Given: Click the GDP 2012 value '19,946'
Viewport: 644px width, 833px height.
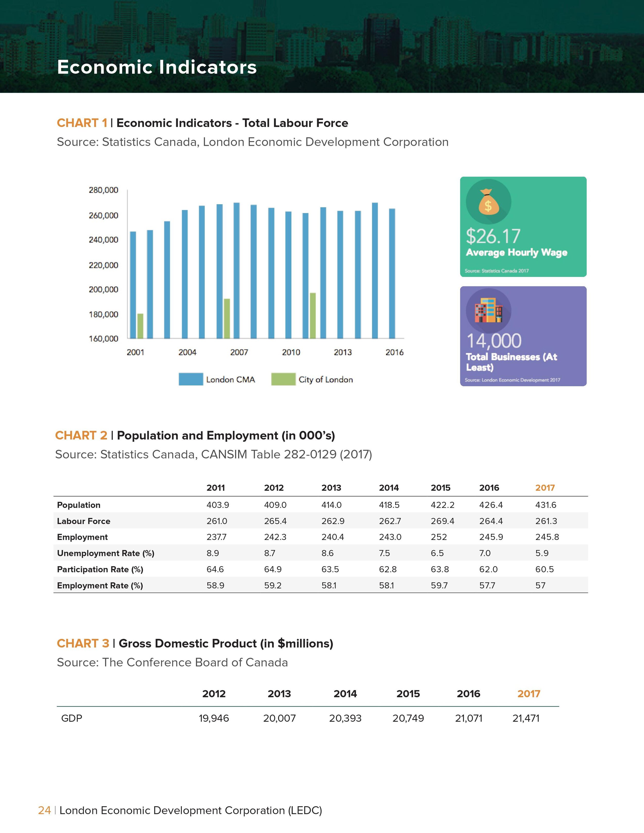Looking at the screenshot, I should [x=214, y=719].
